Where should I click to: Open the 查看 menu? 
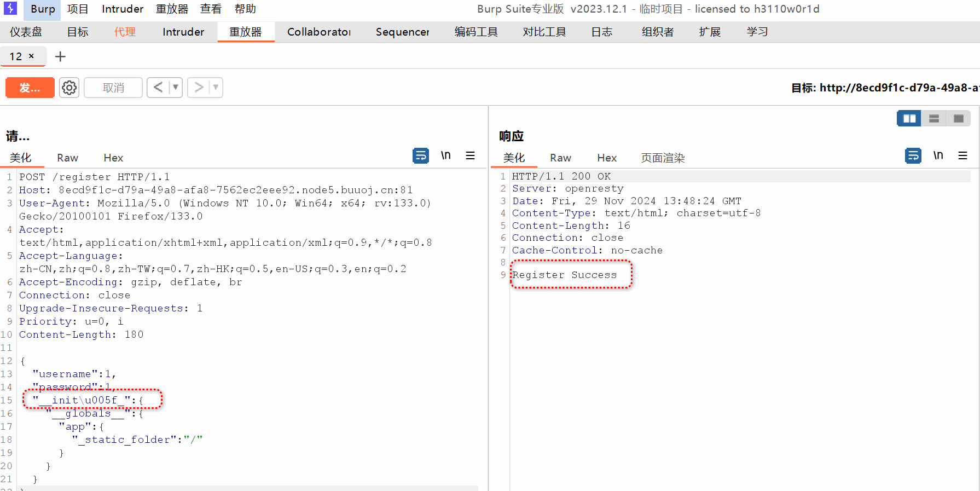tap(211, 9)
